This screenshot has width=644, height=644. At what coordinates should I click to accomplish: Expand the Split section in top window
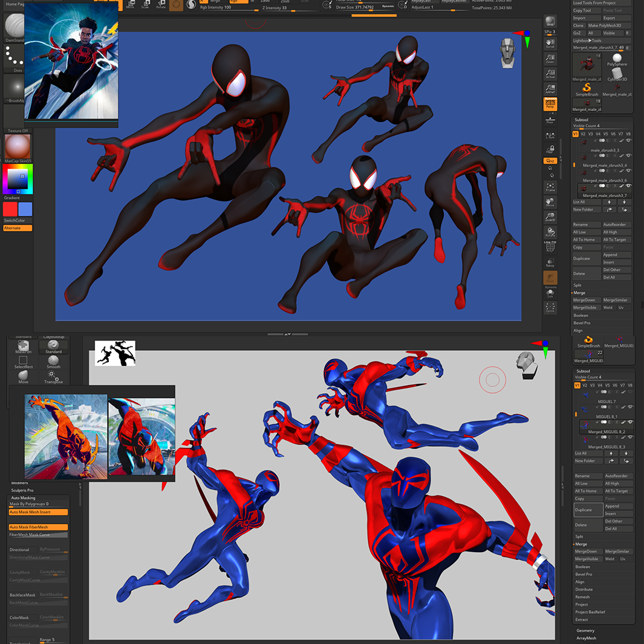click(577, 285)
